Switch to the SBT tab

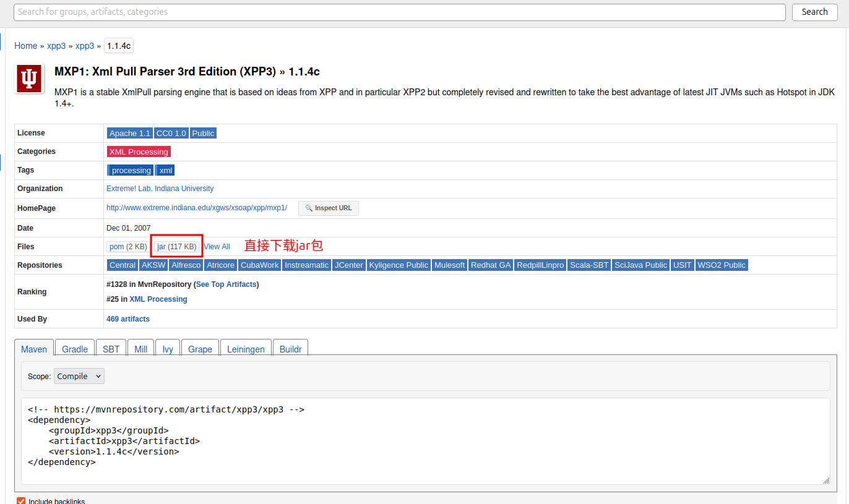click(111, 349)
